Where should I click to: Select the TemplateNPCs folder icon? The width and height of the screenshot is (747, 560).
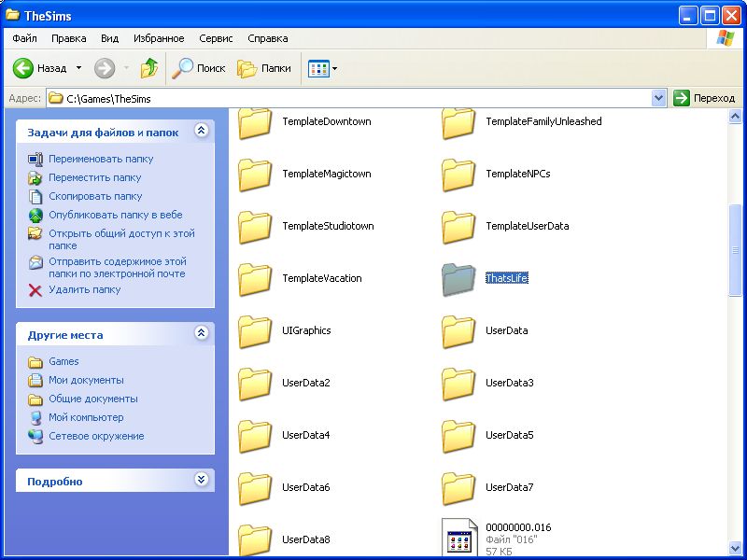(x=458, y=175)
